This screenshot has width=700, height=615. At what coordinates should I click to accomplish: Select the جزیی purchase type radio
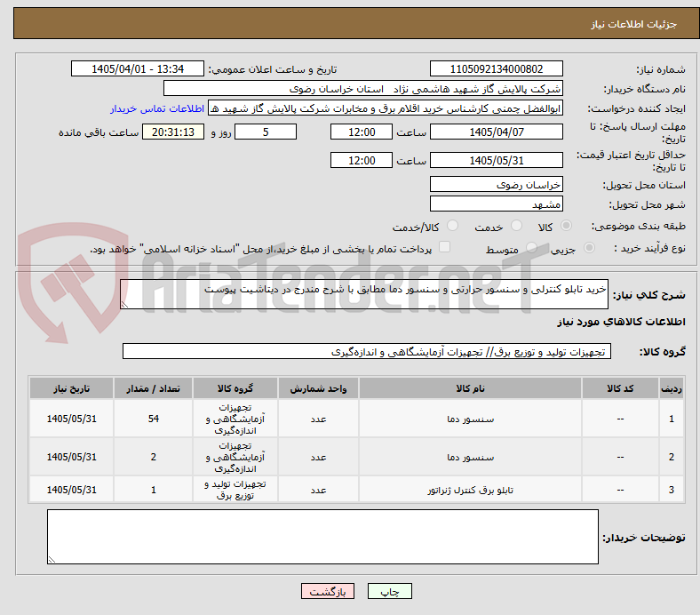tap(589, 247)
